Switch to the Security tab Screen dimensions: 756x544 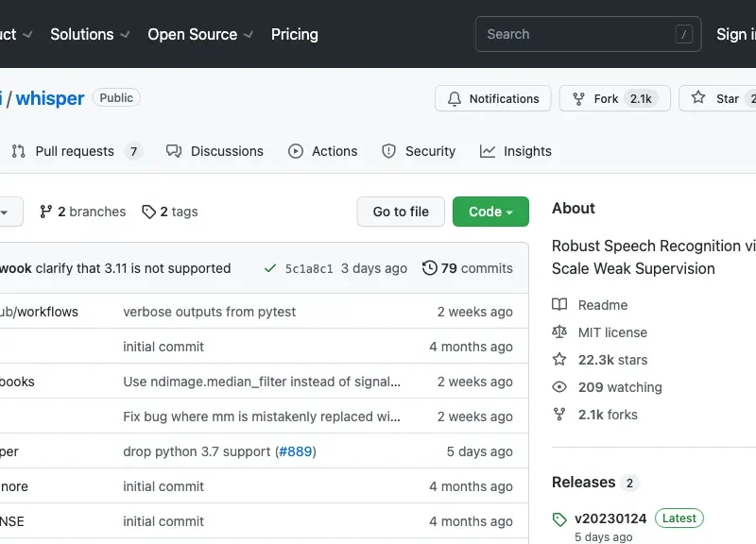point(419,151)
